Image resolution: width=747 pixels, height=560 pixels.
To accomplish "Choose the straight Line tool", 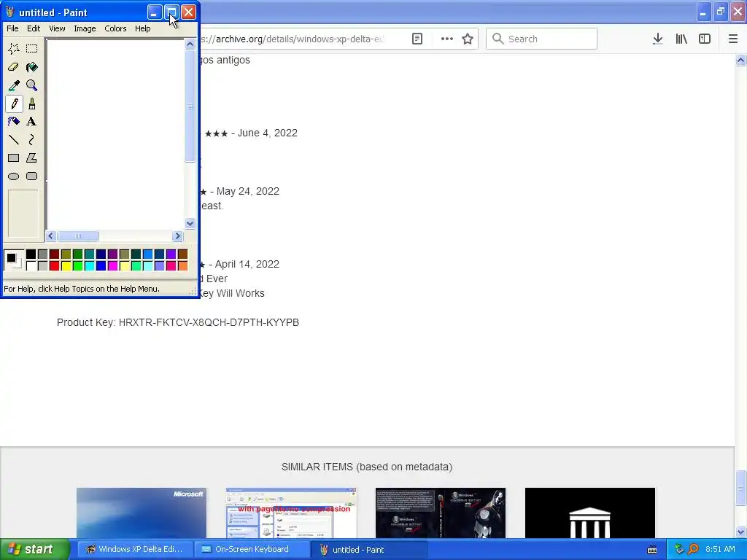I will coord(14,139).
